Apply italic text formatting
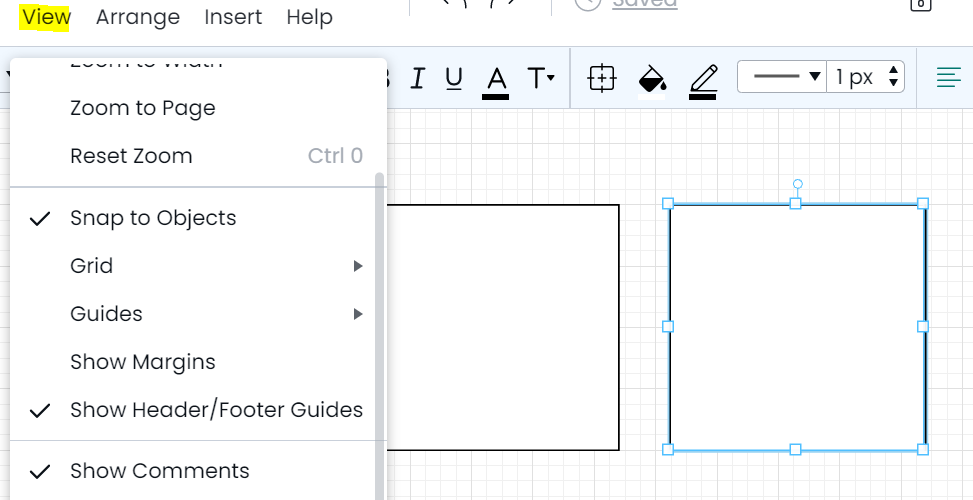 click(418, 79)
